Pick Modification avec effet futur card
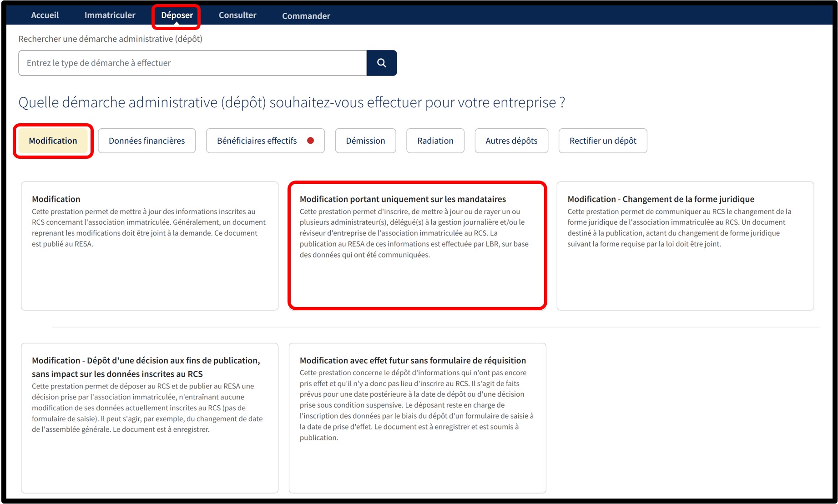 click(x=417, y=418)
